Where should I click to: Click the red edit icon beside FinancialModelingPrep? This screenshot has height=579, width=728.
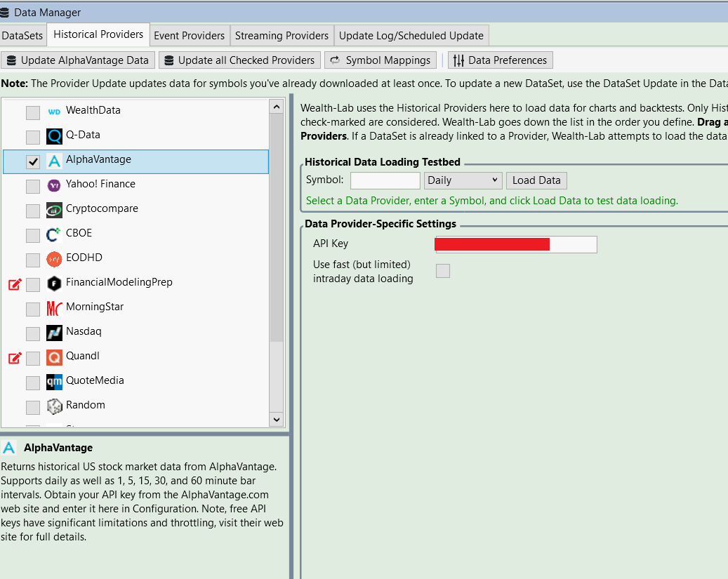point(15,284)
